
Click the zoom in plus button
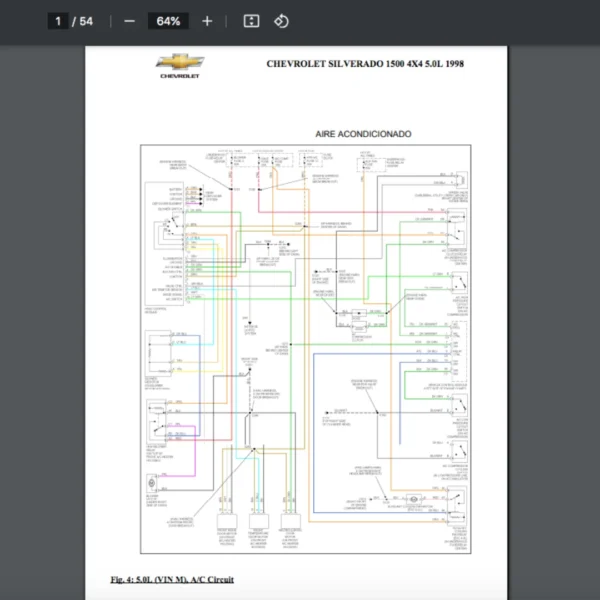pyautogui.click(x=207, y=21)
